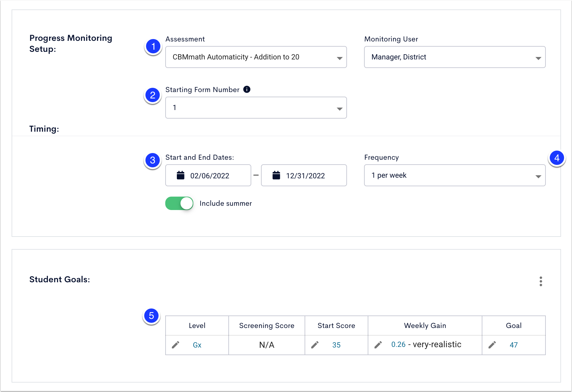
Task: Click the Starting Form Number info icon
Action: pos(247,89)
